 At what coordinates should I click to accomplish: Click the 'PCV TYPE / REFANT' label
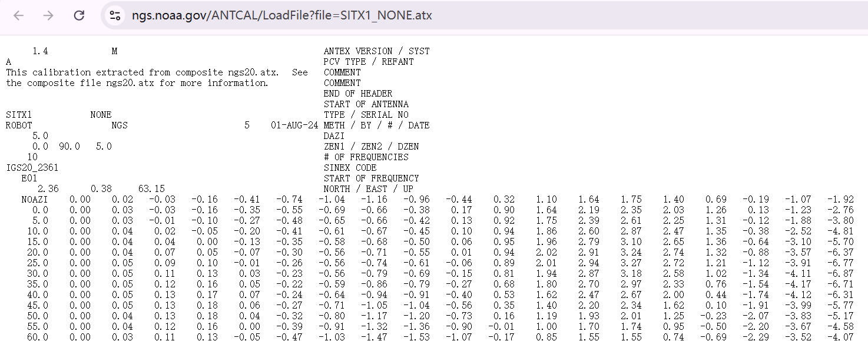click(x=368, y=62)
